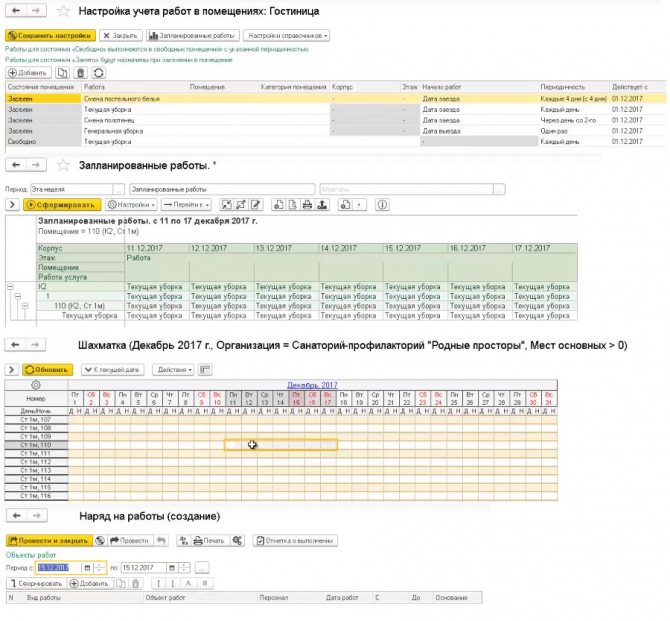The height and width of the screenshot is (621, 670).
Task: Click the refresh icon in settings toolbar
Action: click(98, 73)
